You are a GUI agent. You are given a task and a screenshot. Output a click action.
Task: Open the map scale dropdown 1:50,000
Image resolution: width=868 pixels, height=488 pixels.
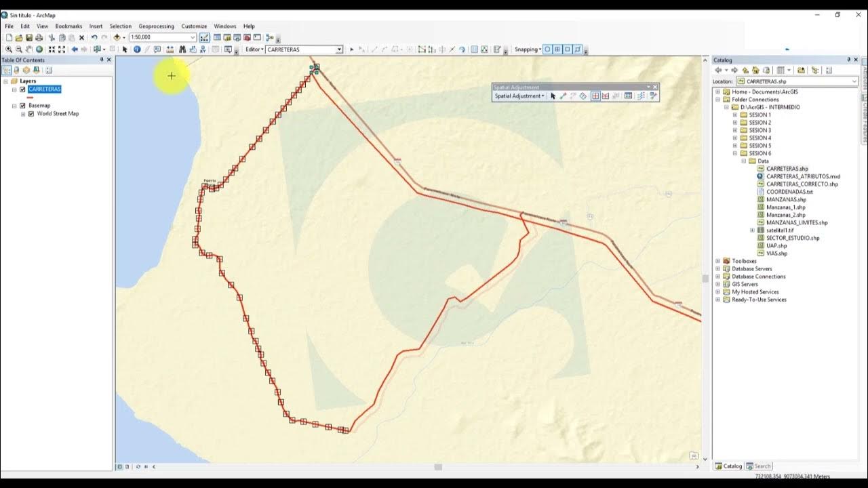(x=193, y=37)
